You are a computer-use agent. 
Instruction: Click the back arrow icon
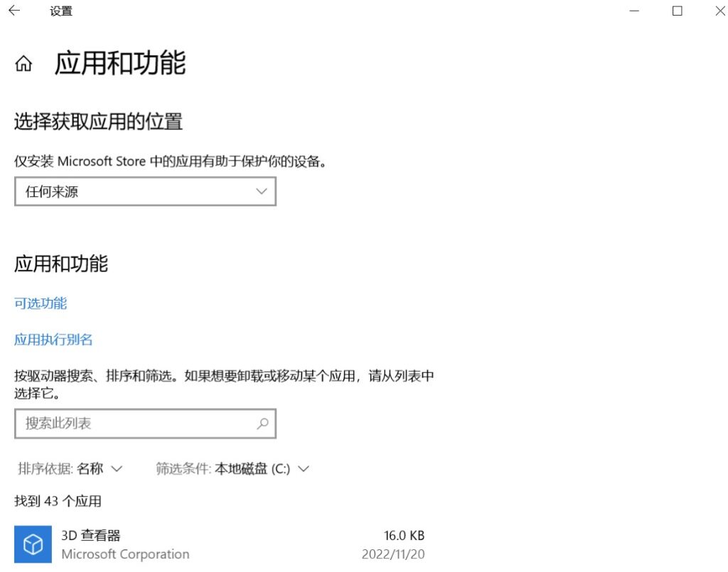click(13, 11)
